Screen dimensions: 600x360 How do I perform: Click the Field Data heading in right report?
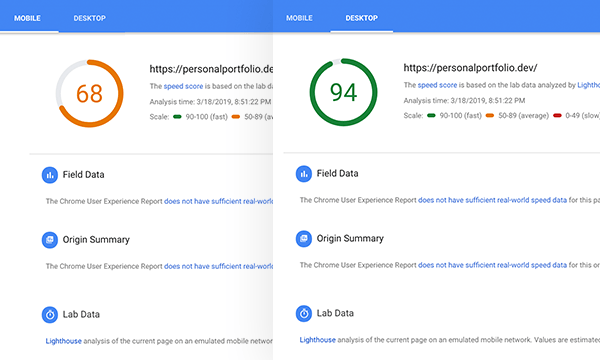pyautogui.click(x=338, y=174)
